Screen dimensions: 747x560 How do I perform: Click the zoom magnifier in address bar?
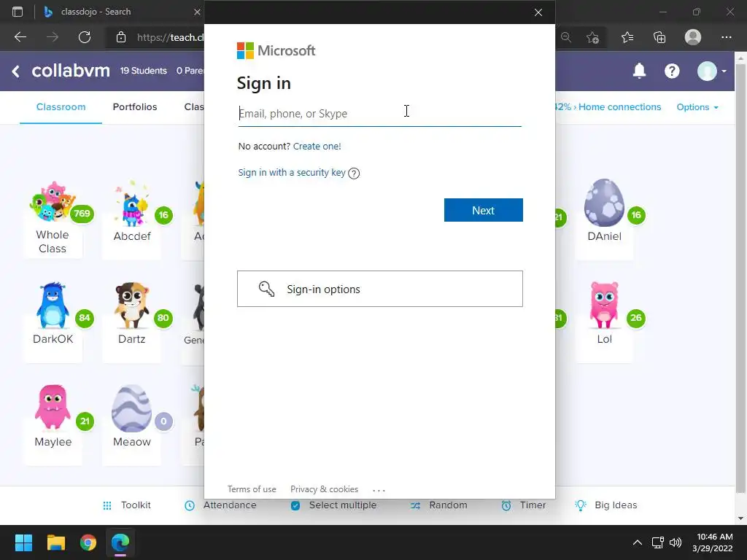[566, 37]
